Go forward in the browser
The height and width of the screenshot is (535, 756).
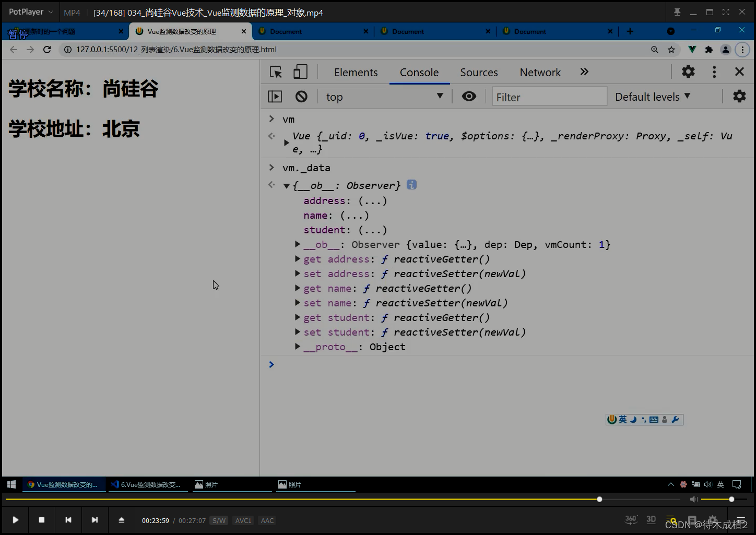pos(30,50)
